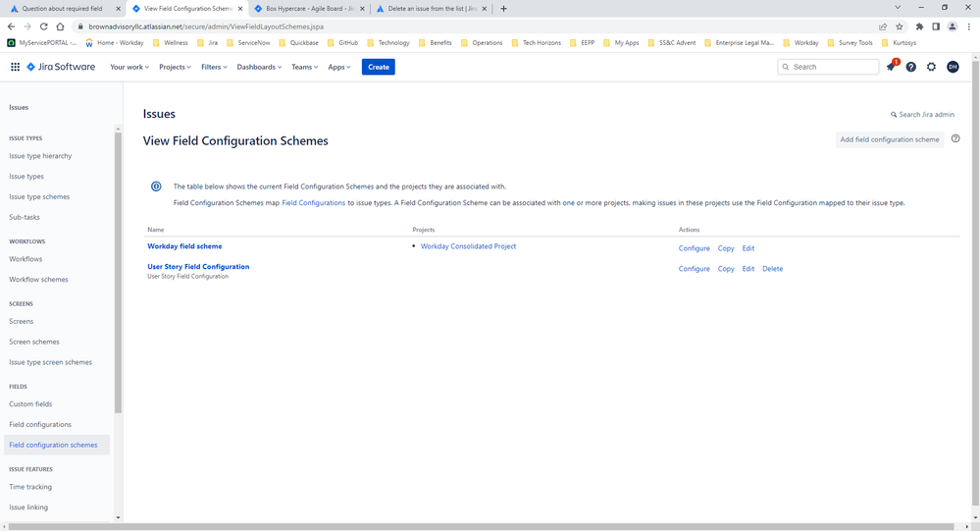Expand the Dashboards dropdown menu
This screenshot has height=531, width=980.
pos(259,67)
